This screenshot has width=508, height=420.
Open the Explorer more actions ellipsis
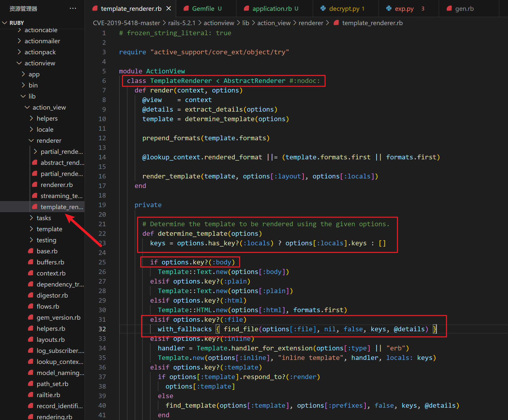pyautogui.click(x=73, y=9)
